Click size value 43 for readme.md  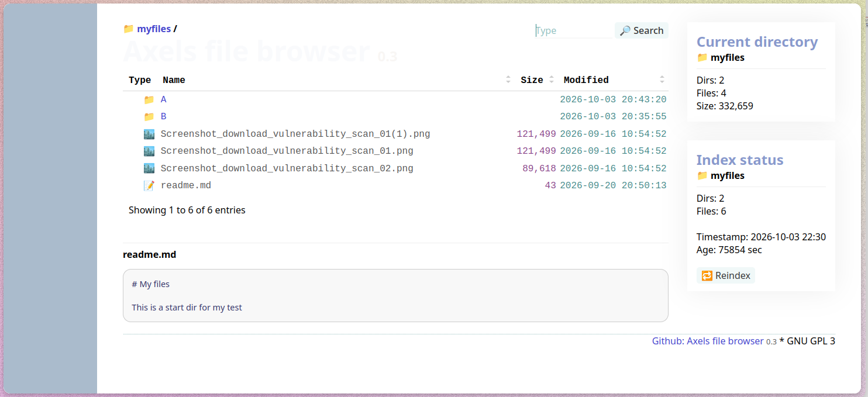[550, 185]
